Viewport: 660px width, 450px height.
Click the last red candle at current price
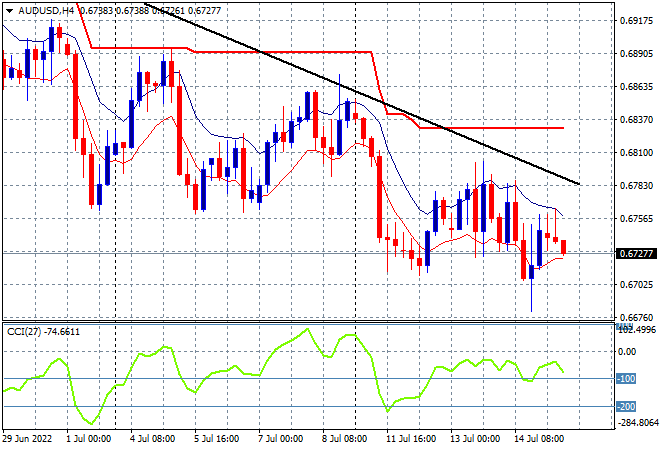[x=564, y=247]
